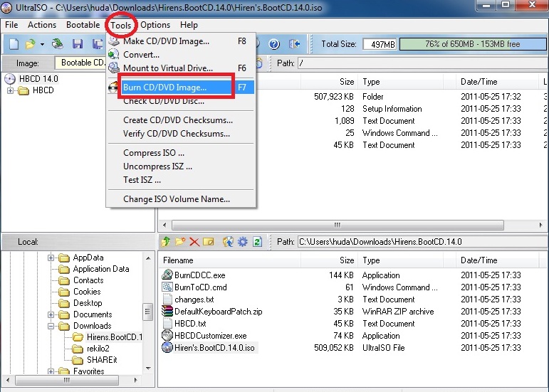Expand the Favorites folder node
Image resolution: width=549 pixels, height=392 pixels.
click(x=51, y=371)
